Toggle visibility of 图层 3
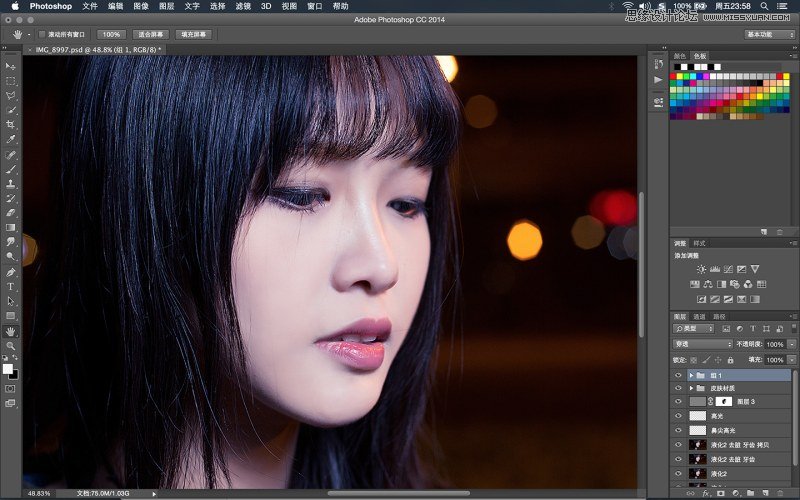 [678, 402]
